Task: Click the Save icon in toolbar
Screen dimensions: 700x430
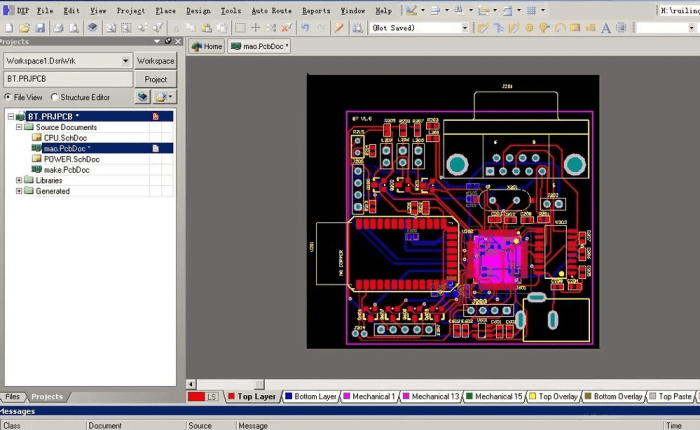Action: [40, 28]
